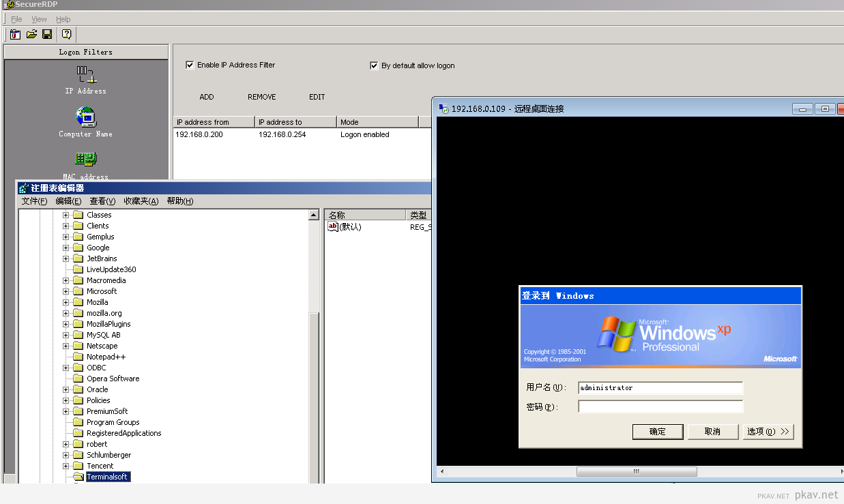Image resolution: width=844 pixels, height=504 pixels.
Task: Click the Mode column header
Action: (378, 122)
